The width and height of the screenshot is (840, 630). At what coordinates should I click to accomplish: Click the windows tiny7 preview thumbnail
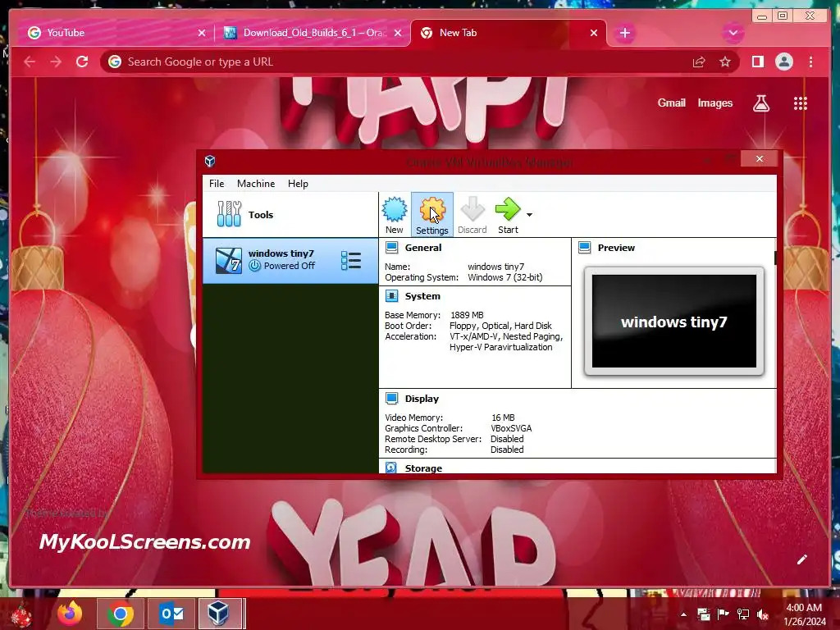tap(674, 322)
